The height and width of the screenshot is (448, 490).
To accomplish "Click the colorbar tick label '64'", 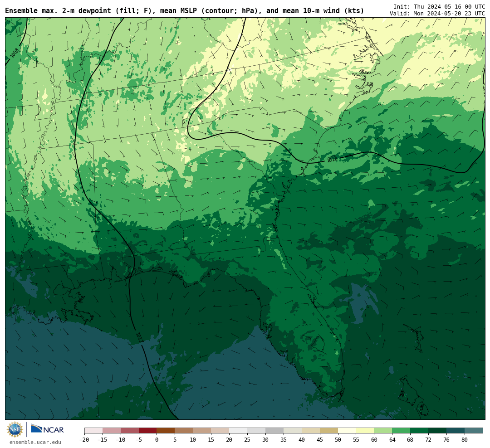I will [x=392, y=440].
